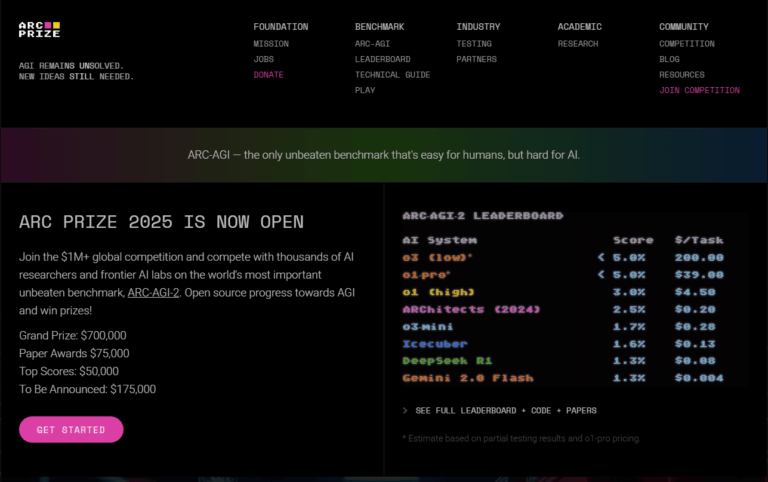This screenshot has height=482, width=768.
Task: Open the Testing link under Industry
Action: [474, 44]
